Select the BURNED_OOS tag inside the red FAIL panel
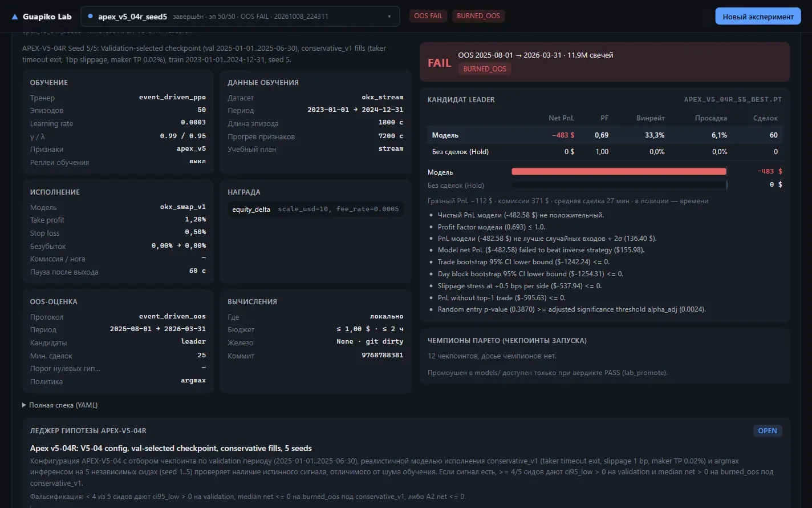812x508 pixels. click(x=485, y=69)
